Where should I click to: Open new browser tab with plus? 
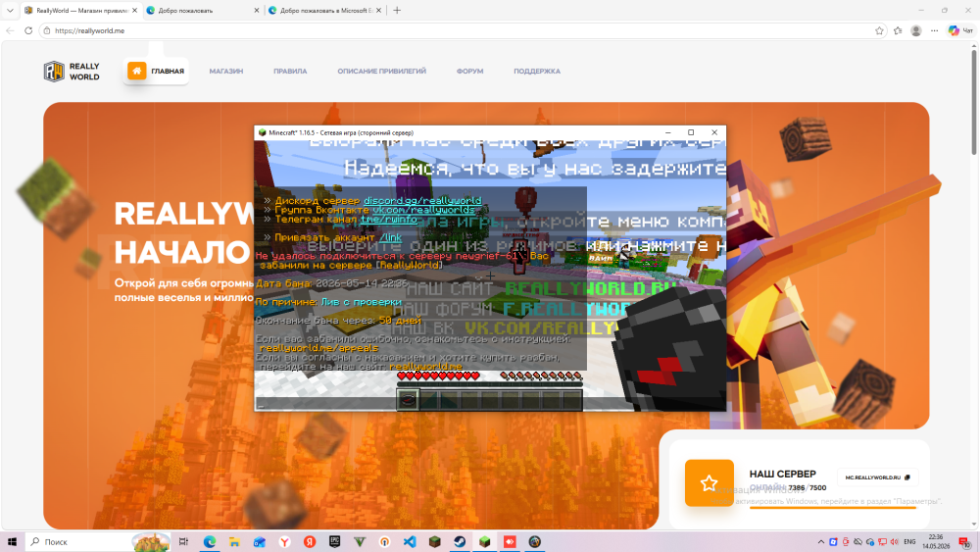click(397, 10)
